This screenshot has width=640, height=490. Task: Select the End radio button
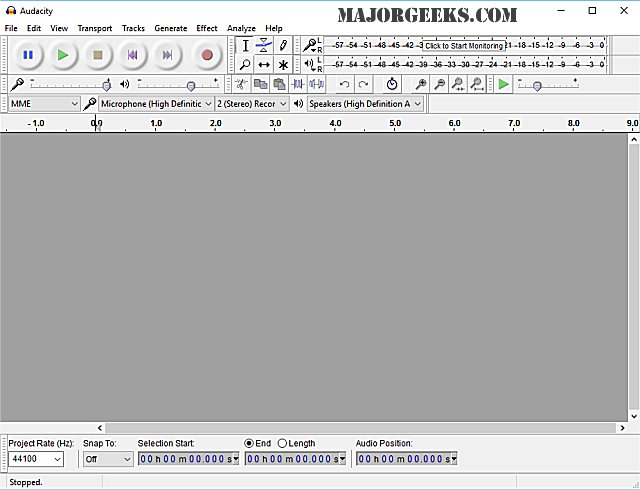[x=250, y=443]
